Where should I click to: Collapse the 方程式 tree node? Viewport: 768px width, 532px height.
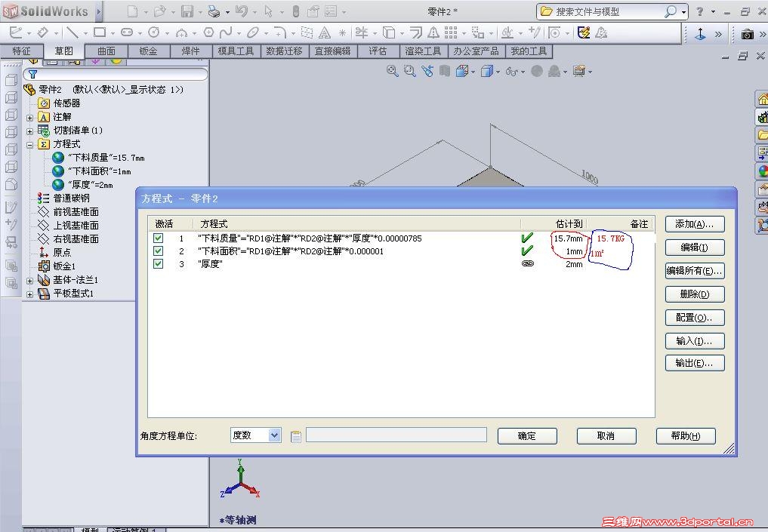pos(30,145)
